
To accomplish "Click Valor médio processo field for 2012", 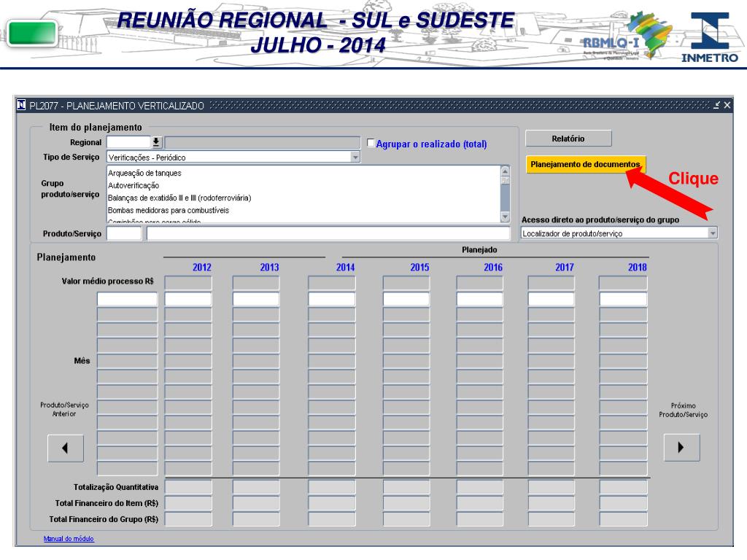I will pos(188,283).
